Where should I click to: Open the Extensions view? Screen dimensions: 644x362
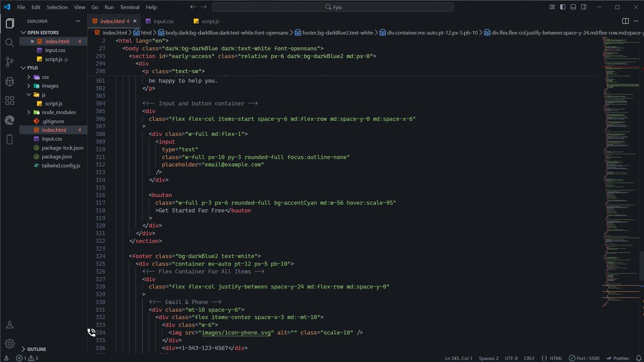point(9,101)
